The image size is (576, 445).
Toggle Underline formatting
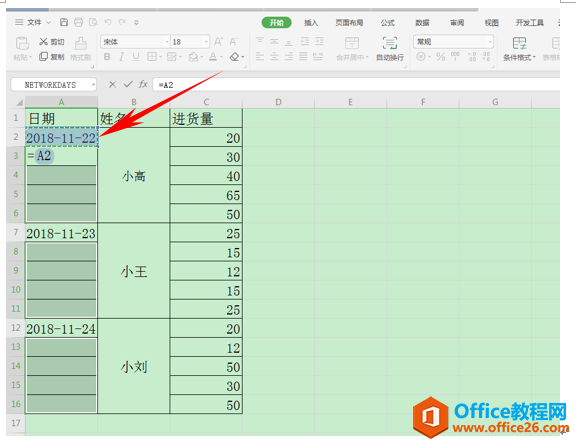136,57
